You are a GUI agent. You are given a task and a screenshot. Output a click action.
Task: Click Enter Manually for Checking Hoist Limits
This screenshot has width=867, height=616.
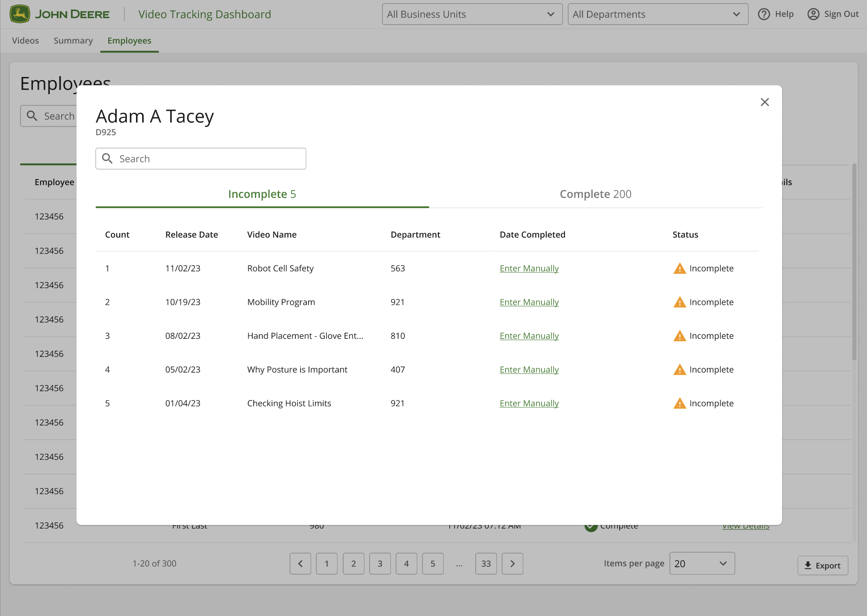[x=529, y=403]
